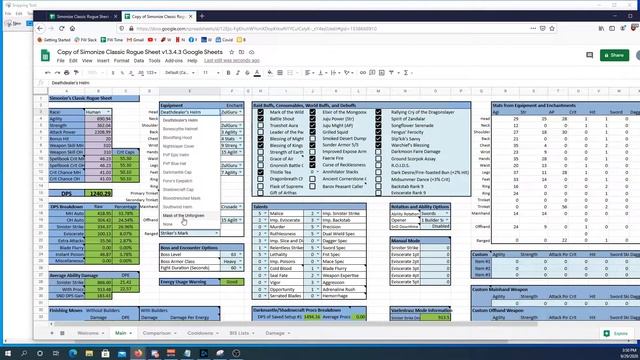Toggle italic formatting in toolbar
640x360 pixels.
pos(238,73)
